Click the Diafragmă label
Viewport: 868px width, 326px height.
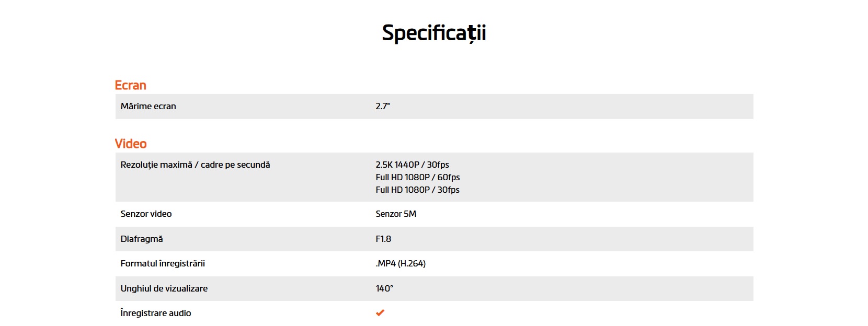142,239
